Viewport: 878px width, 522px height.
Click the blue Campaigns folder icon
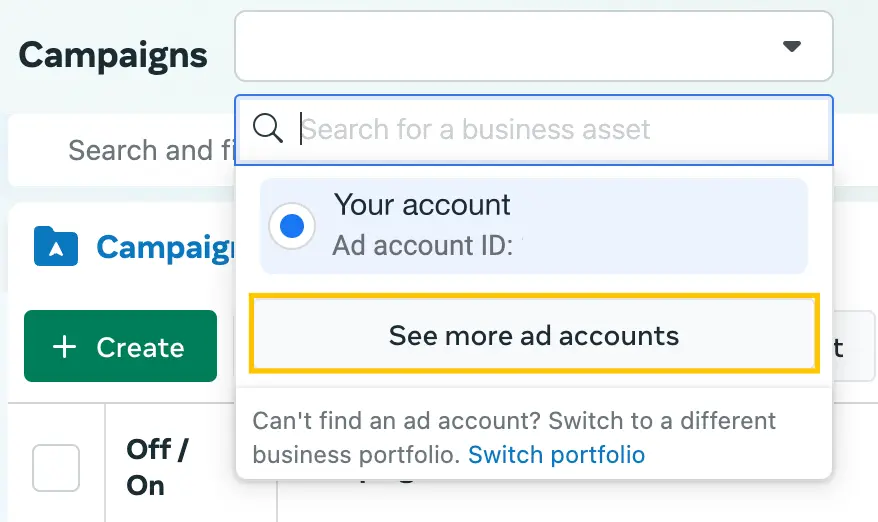55,246
